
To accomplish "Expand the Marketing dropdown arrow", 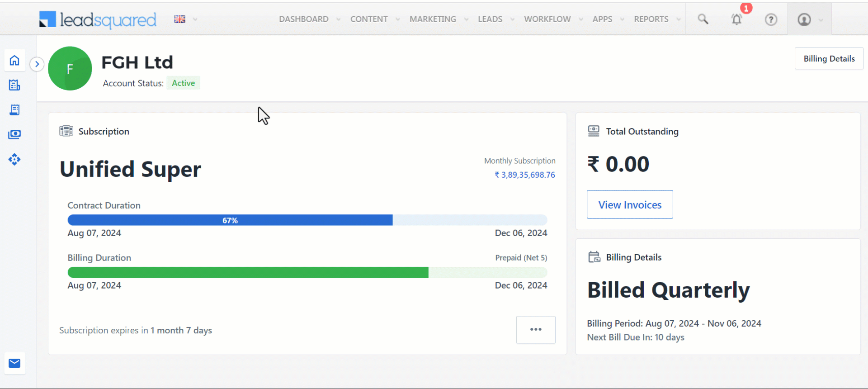I will pos(467,19).
